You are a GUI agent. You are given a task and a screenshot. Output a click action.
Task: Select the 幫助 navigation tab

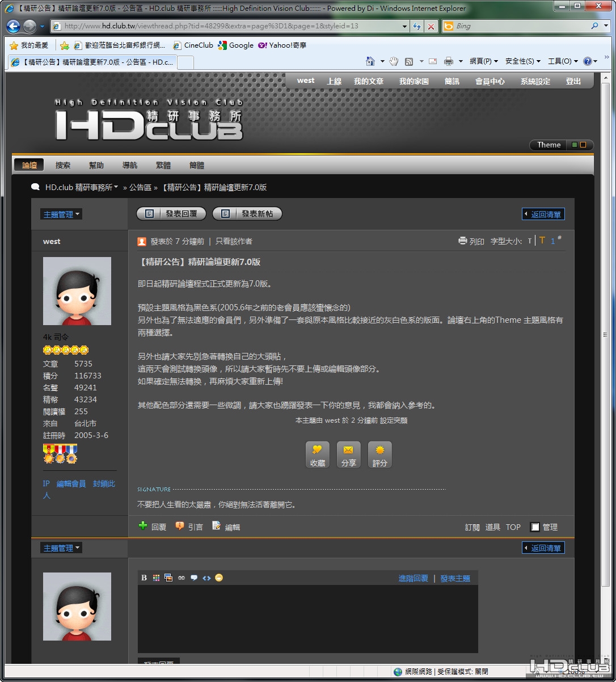pos(96,165)
